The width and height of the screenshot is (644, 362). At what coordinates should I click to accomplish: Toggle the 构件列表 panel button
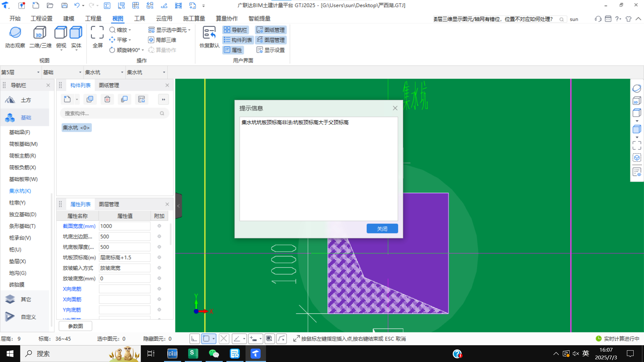[238, 40]
